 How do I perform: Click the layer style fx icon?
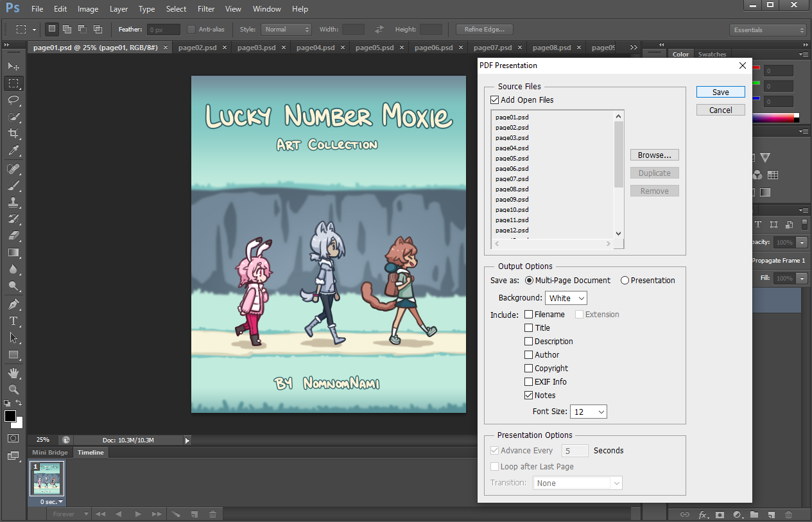(x=703, y=514)
